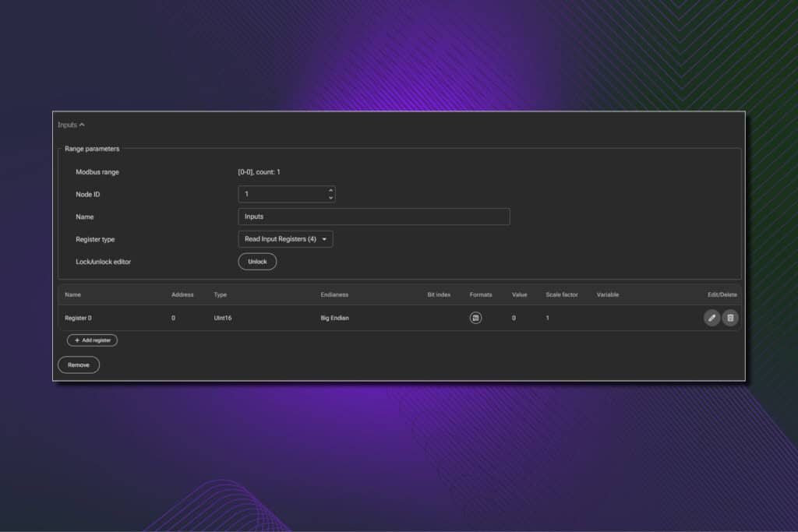Click the Lock/unlock editor label

click(x=104, y=262)
